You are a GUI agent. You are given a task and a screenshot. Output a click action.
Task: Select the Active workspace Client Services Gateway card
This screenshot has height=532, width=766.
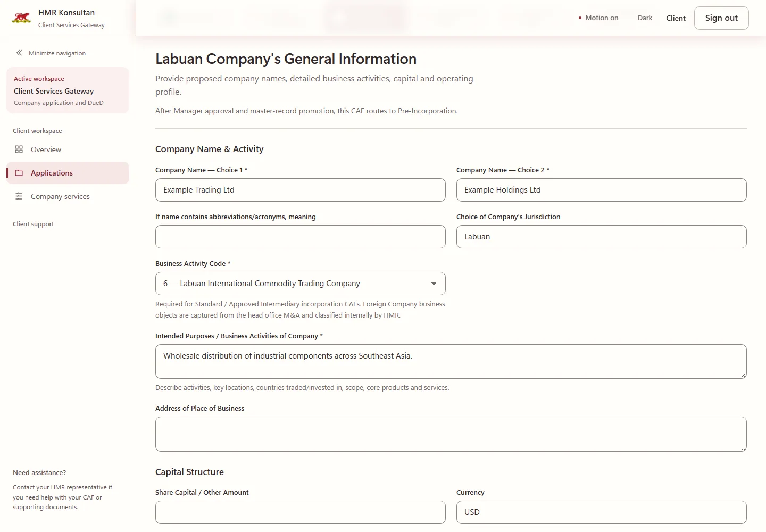click(x=68, y=90)
